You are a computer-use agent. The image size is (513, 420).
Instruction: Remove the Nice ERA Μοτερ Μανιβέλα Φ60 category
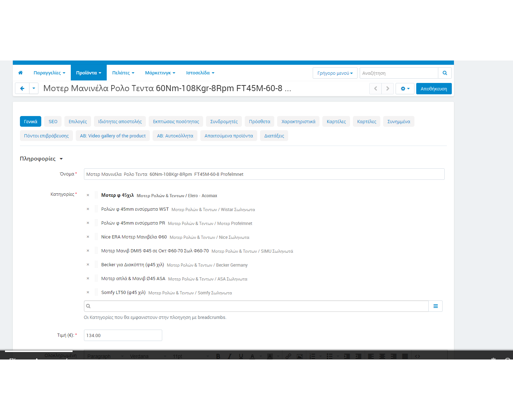click(x=88, y=237)
